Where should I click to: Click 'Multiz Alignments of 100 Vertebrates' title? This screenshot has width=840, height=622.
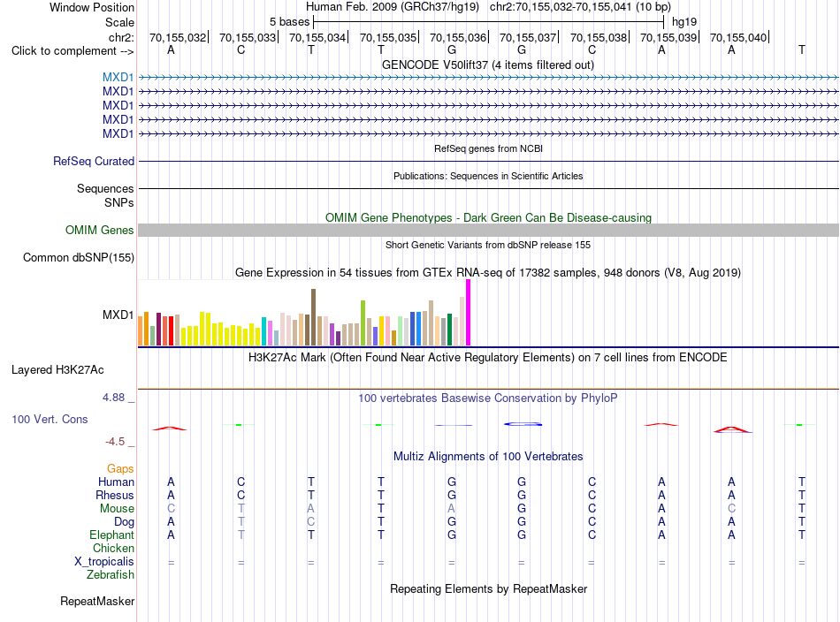coord(488,456)
